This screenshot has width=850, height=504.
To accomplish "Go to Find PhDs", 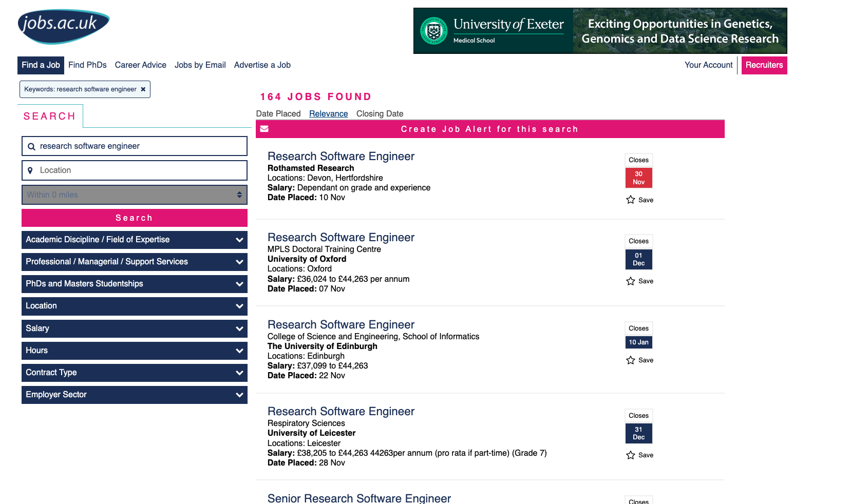I will coord(87,65).
